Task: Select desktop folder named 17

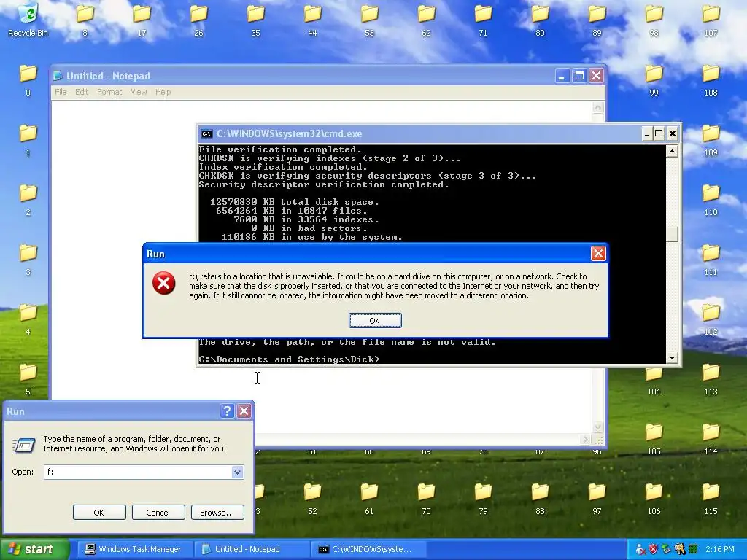Action: click(142, 20)
